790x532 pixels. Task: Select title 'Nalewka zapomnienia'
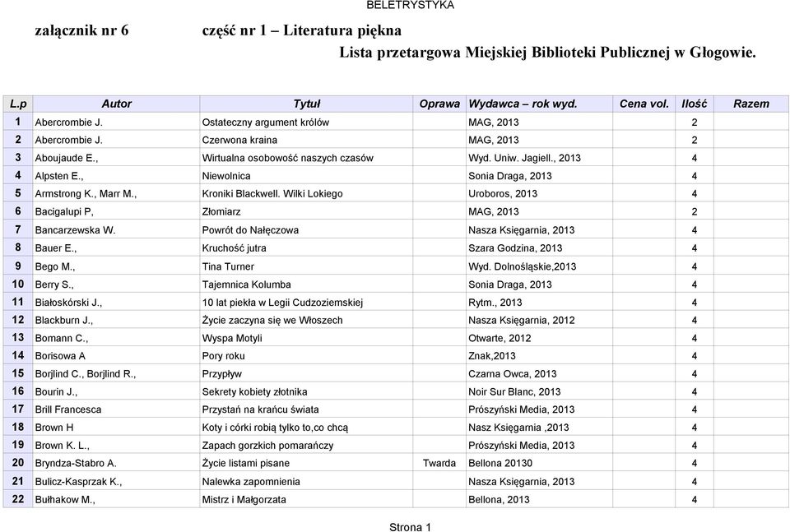[251, 482]
